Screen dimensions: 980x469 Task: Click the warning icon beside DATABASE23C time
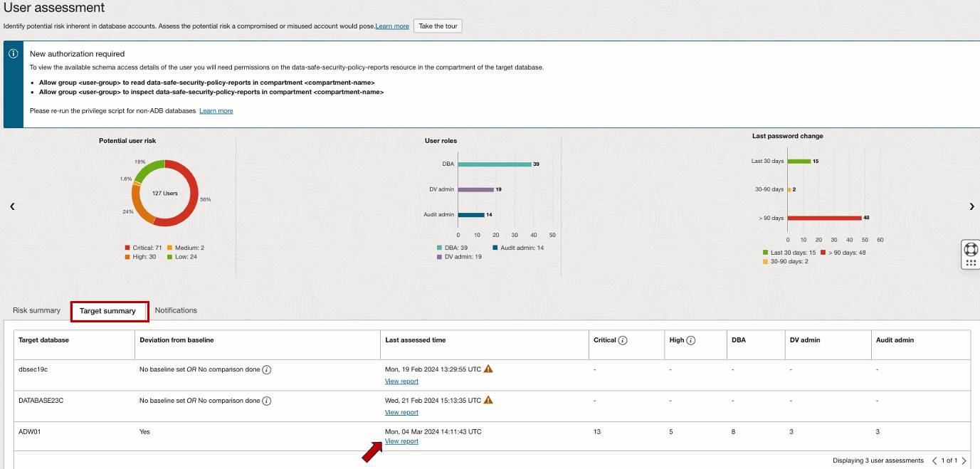click(x=488, y=400)
